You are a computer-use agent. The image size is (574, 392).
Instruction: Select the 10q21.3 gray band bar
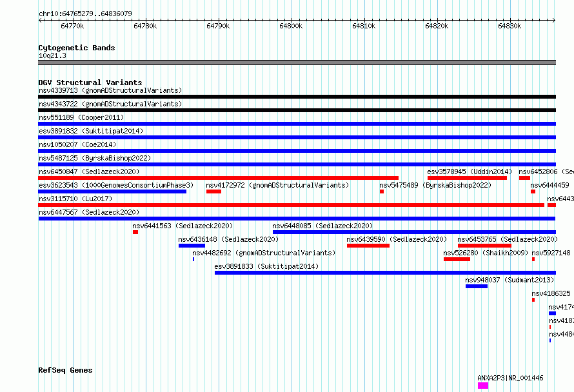pyautogui.click(x=297, y=63)
